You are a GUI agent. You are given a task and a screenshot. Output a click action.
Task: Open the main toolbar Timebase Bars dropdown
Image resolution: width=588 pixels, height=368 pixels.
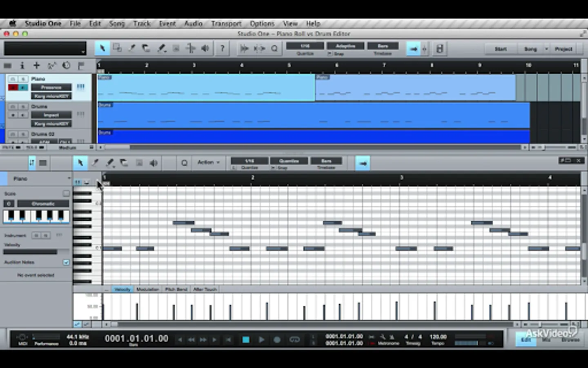click(383, 46)
